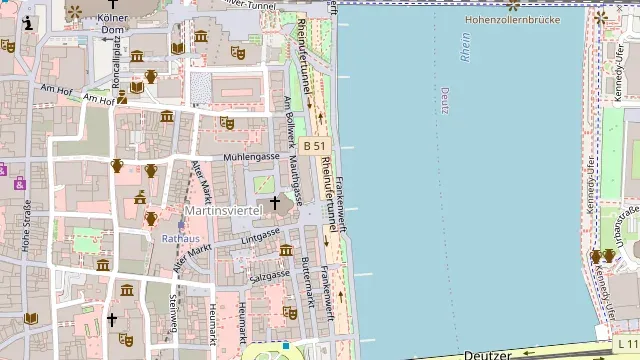Select the church cross icon near Steinweg bottom-left
640x360 pixels.
[x=111, y=319]
